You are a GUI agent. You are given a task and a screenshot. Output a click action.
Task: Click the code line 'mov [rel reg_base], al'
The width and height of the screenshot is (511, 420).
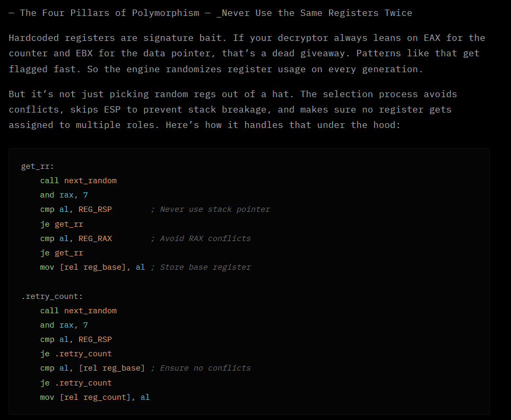(x=92, y=267)
